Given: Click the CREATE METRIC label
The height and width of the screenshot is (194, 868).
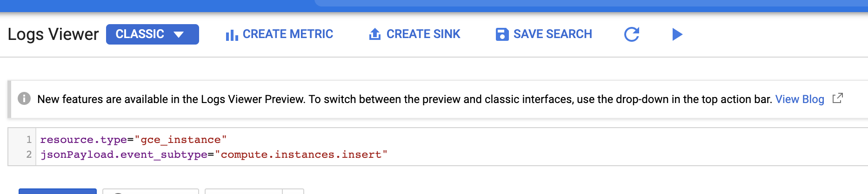Looking at the screenshot, I should coord(287,34).
